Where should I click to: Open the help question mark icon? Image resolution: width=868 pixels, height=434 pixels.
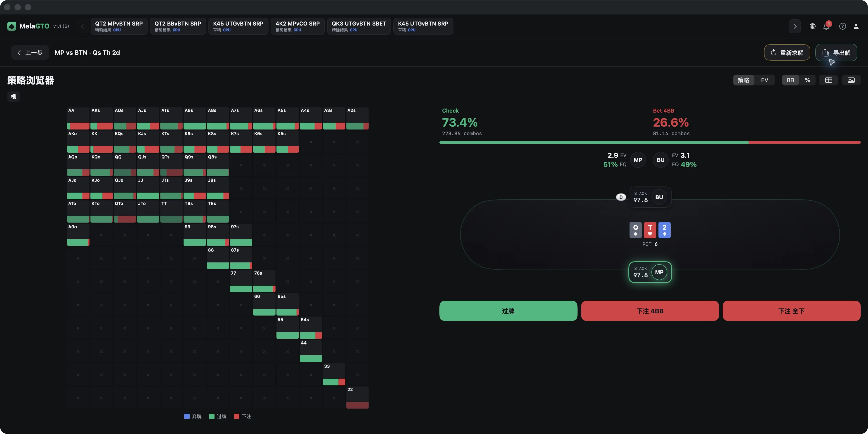[x=842, y=26]
